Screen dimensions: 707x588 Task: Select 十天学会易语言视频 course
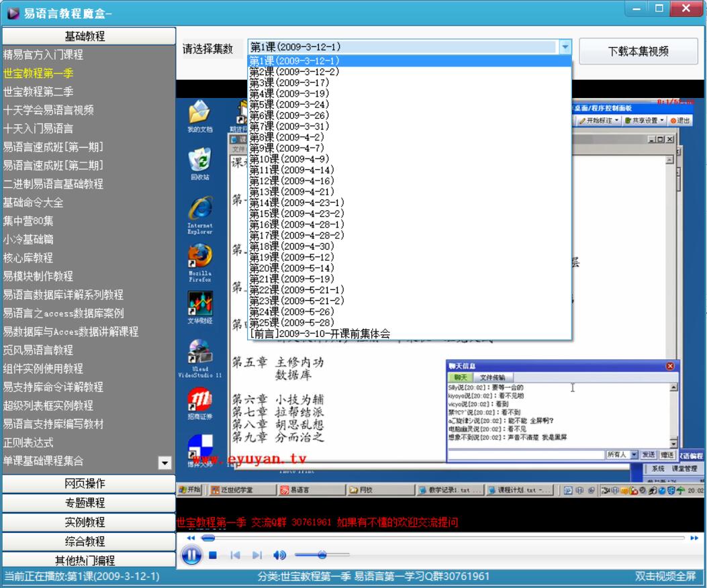click(48, 110)
